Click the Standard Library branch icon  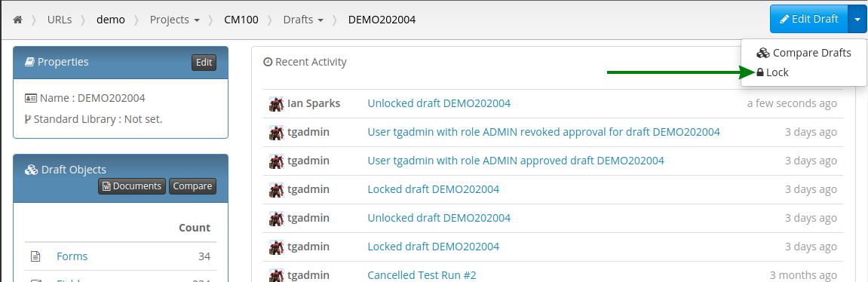28,119
